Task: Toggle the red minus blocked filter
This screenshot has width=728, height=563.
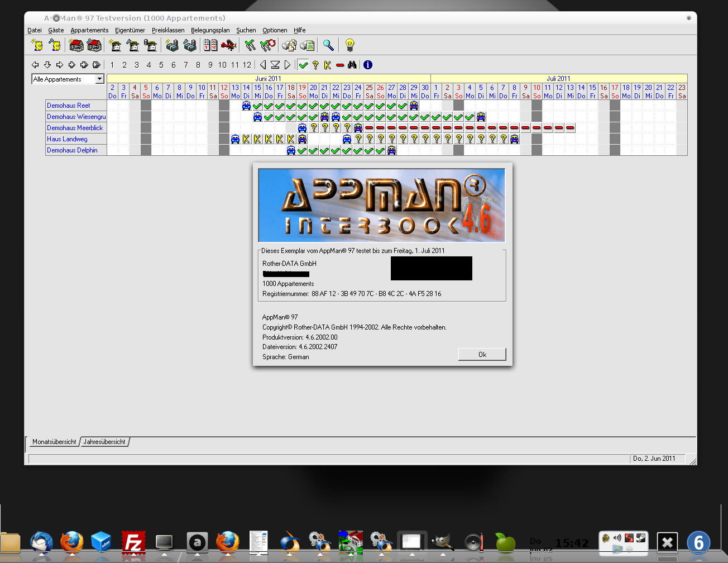Action: [x=340, y=65]
